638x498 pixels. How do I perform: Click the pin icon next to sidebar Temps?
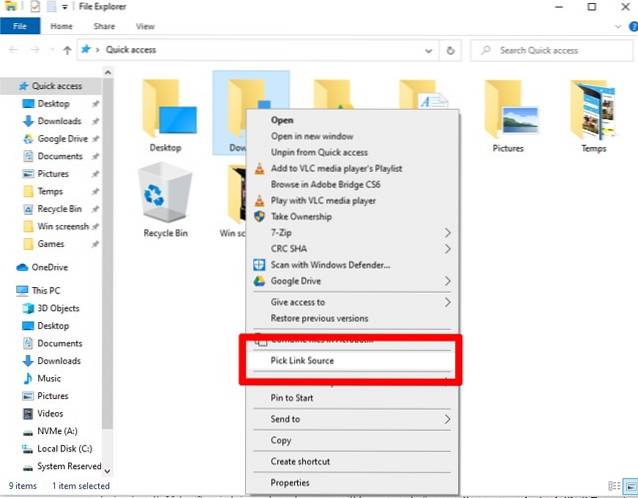coord(95,191)
